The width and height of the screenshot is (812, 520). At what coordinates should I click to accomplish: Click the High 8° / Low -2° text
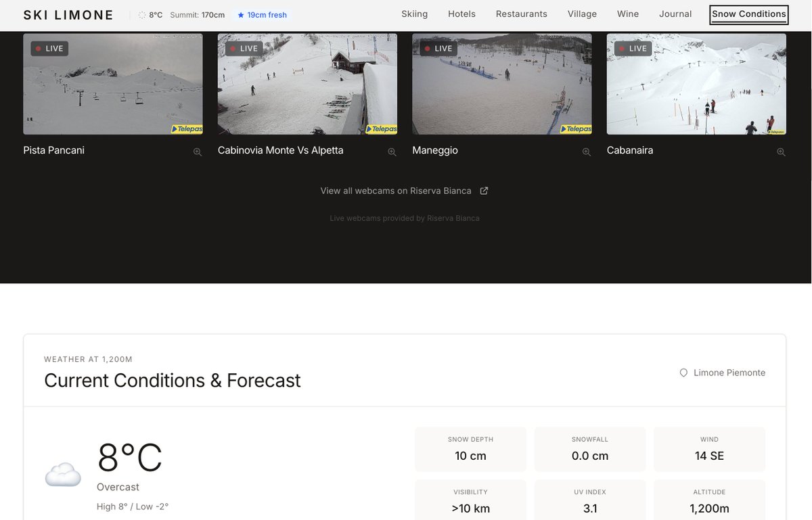click(133, 506)
